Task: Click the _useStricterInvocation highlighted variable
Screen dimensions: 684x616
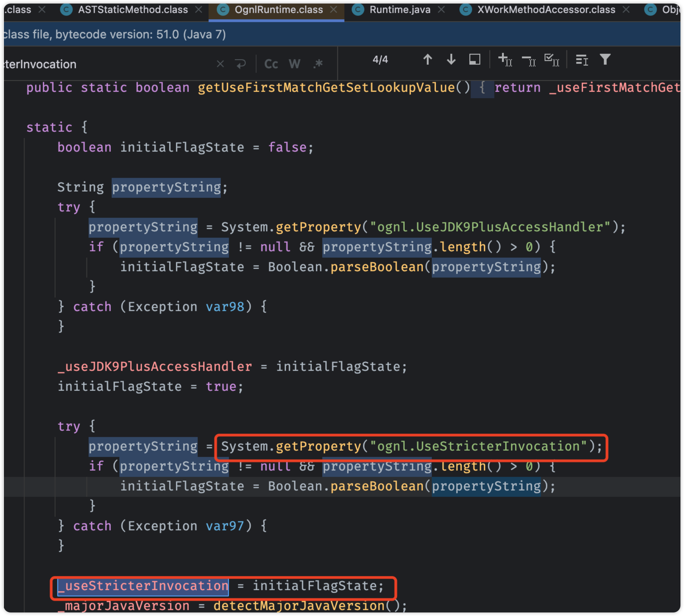Action: click(x=143, y=586)
